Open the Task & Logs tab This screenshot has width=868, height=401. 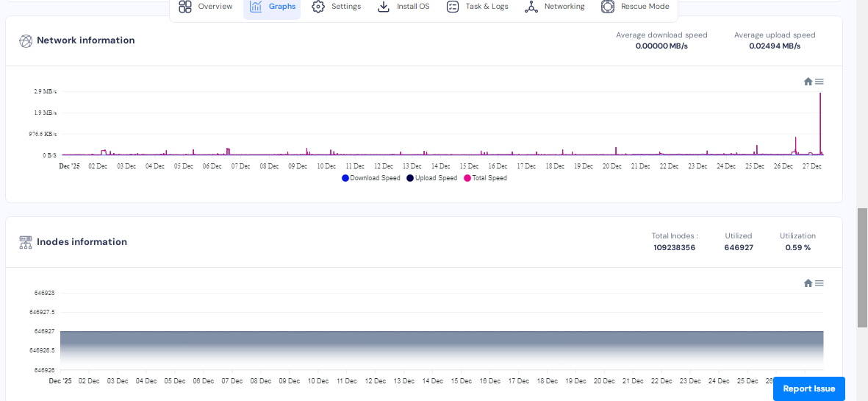pos(487,7)
